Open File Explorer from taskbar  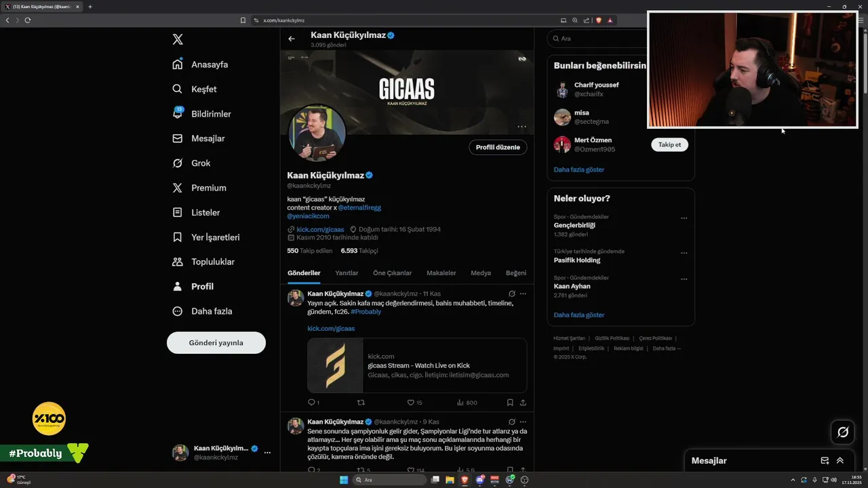450,480
